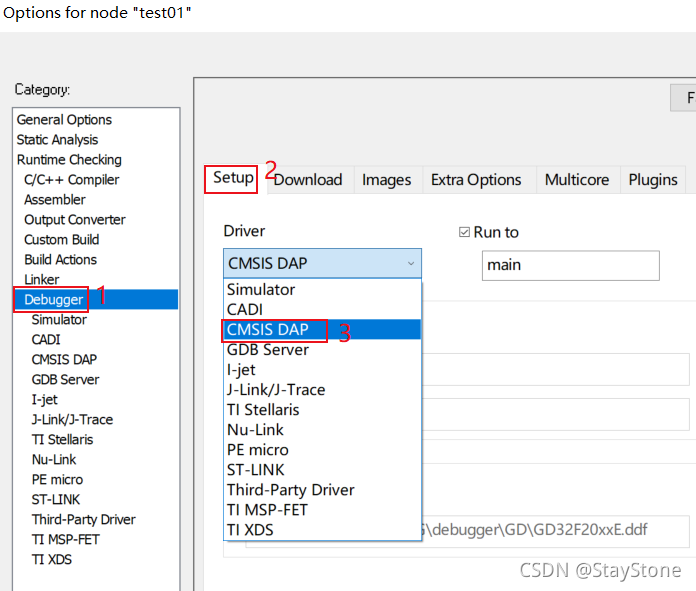This screenshot has height=591, width=696.
Task: Open C/C++ Compiler category
Action: [x=71, y=180]
